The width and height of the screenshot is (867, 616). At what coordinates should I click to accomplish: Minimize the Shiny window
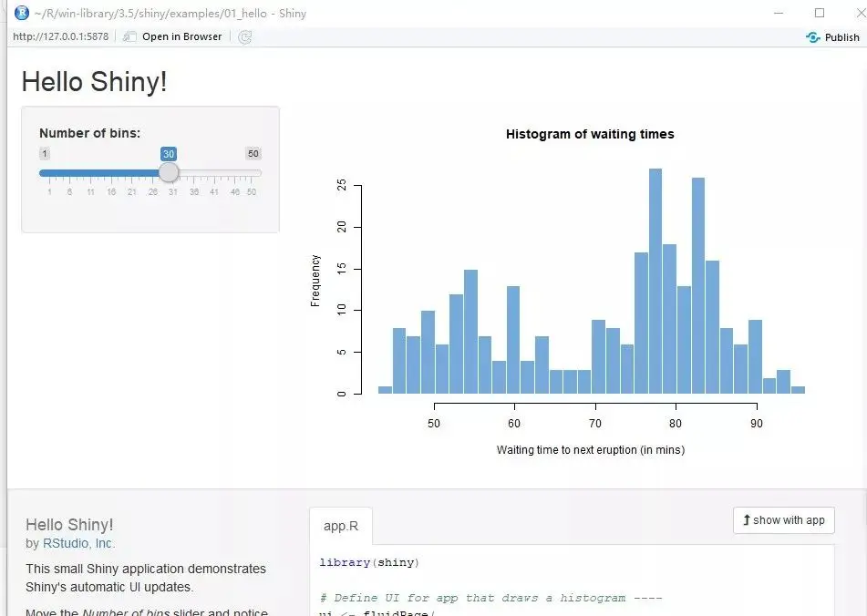(779, 13)
